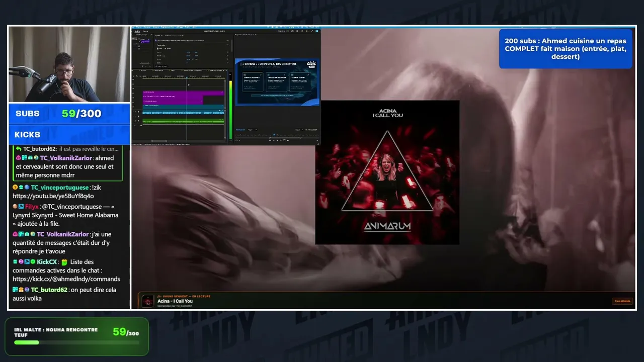
Task: Click the timeline playhead on the ruler
Action: click(x=187, y=77)
